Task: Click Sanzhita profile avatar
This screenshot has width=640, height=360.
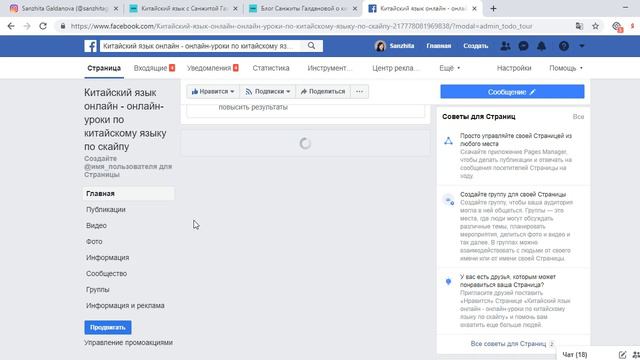Action: pos(380,46)
